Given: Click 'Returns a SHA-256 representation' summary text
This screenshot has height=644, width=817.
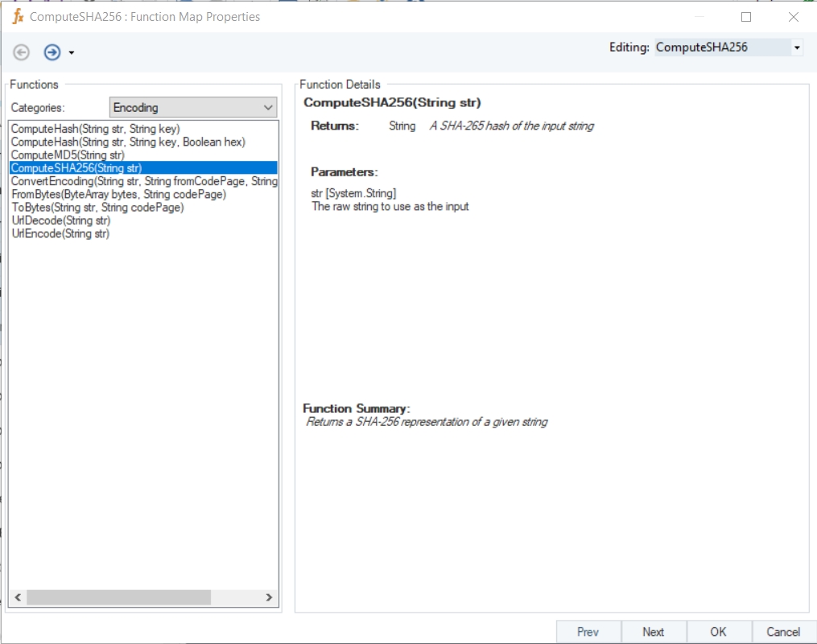Looking at the screenshot, I should [427, 422].
